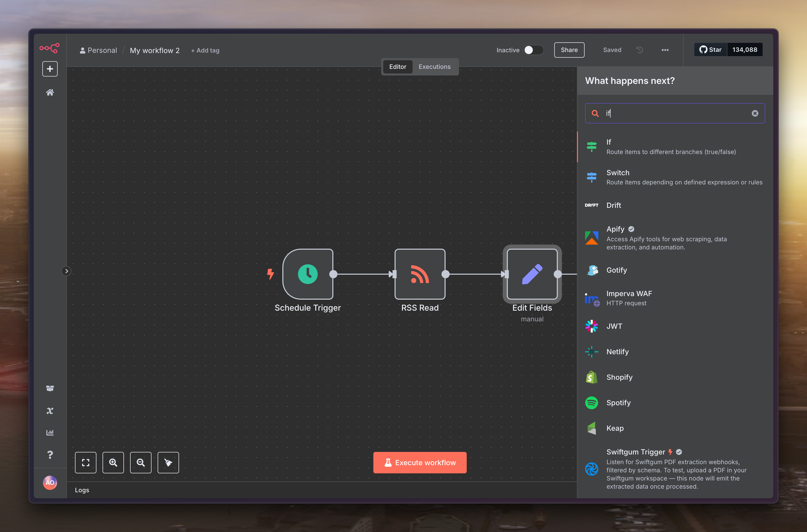Click the plus icon to add a workflow
Image resolution: width=807 pixels, height=532 pixels.
pos(50,69)
